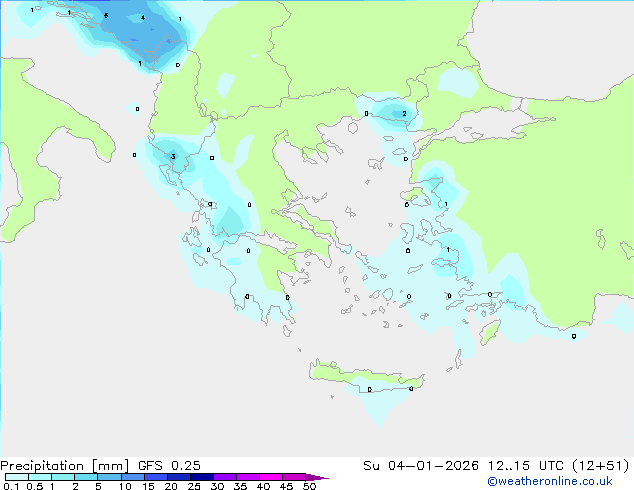Pick the 0.1–0.5 mm legend swatch
Viewport: 634px width, 490px height.
[x=17, y=477]
